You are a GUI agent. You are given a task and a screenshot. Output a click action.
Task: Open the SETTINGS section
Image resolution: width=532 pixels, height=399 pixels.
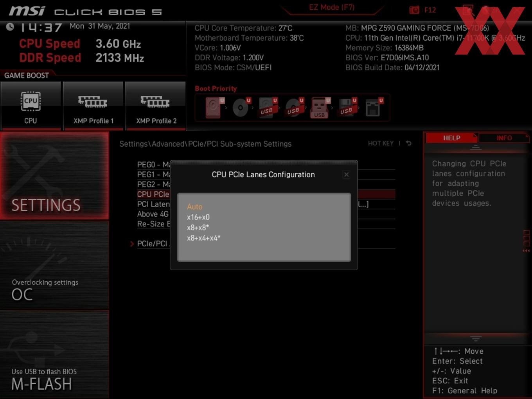coord(54,176)
